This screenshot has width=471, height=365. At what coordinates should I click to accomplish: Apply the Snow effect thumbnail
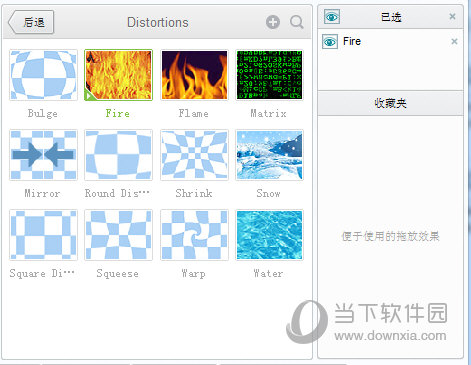pyautogui.click(x=269, y=155)
